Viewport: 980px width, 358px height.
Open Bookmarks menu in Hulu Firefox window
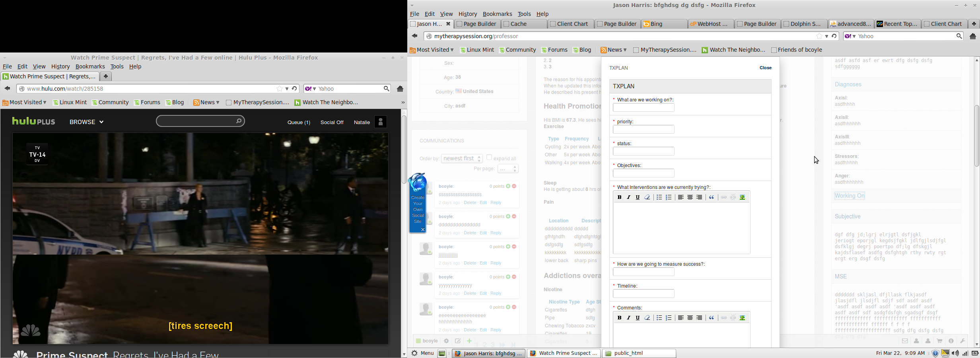pyautogui.click(x=90, y=67)
